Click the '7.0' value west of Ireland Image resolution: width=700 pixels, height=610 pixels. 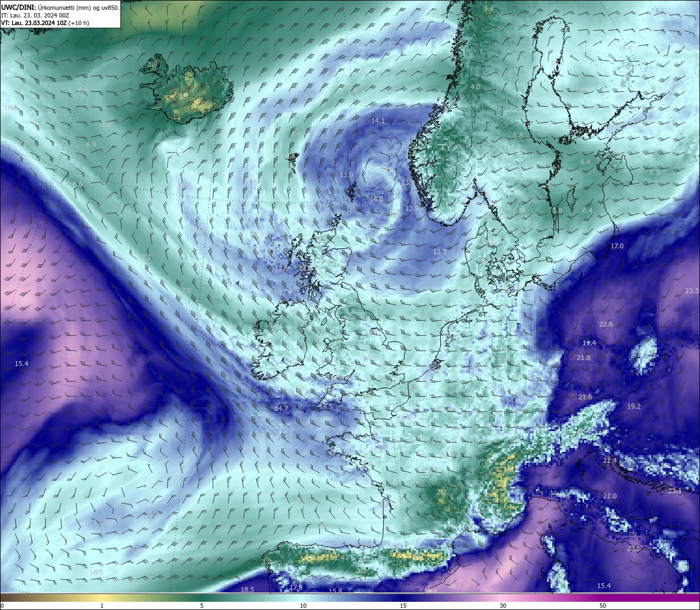pyautogui.click(x=186, y=291)
